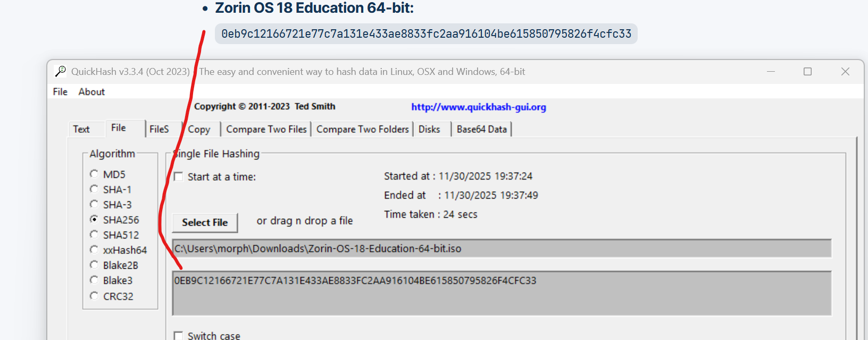868x340 pixels.
Task: Switch to the Text tab
Action: (x=81, y=129)
